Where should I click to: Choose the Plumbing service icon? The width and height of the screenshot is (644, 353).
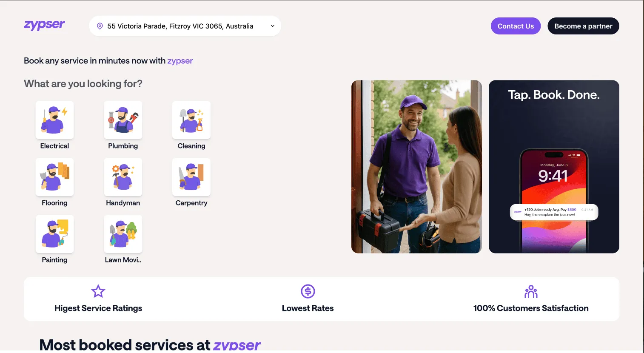tap(123, 120)
